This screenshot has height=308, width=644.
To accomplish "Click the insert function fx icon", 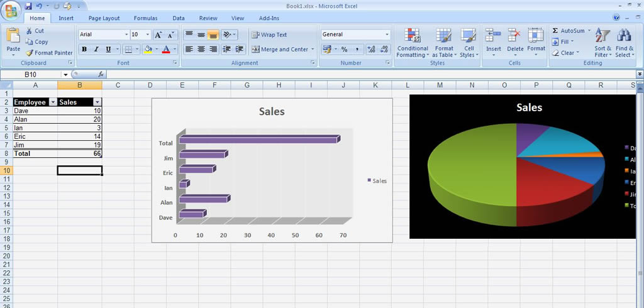I will pos(101,74).
